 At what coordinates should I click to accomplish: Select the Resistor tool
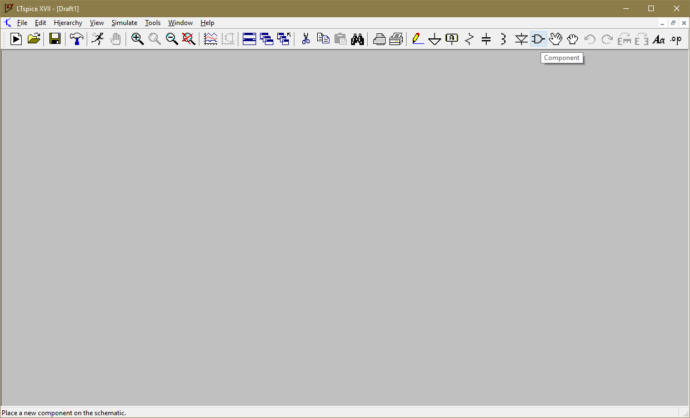click(x=469, y=39)
